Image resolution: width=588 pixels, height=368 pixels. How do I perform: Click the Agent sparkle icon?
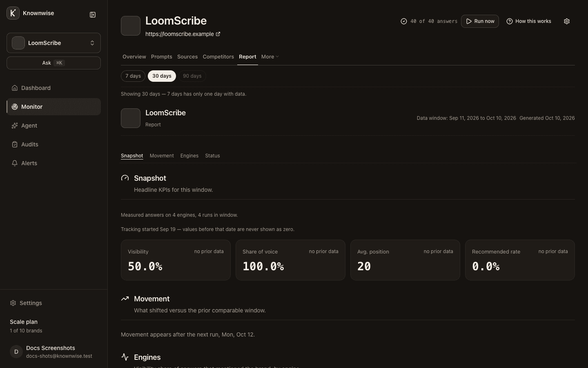pyautogui.click(x=15, y=126)
